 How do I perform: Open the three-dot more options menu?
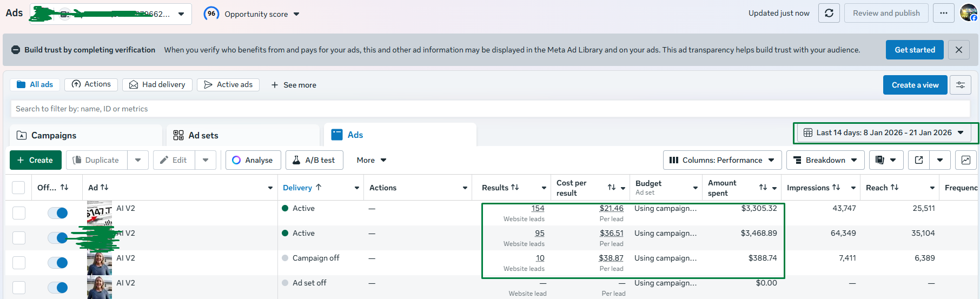click(x=944, y=13)
